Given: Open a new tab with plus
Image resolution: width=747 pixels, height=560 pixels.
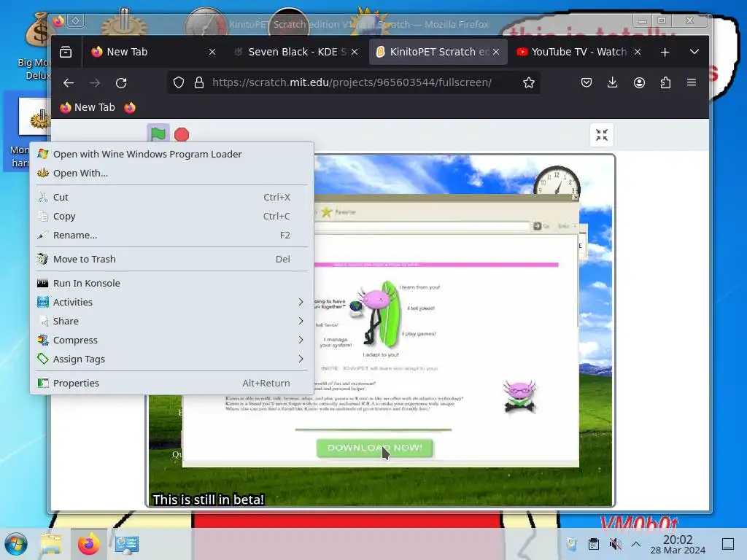Looking at the screenshot, I should click(665, 52).
